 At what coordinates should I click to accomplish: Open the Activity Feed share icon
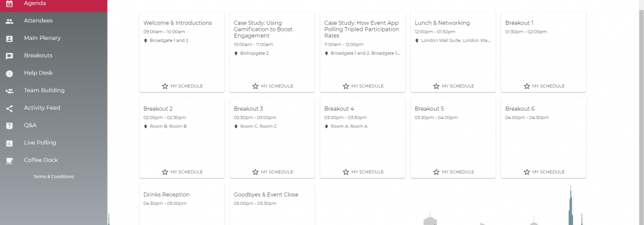click(9, 108)
